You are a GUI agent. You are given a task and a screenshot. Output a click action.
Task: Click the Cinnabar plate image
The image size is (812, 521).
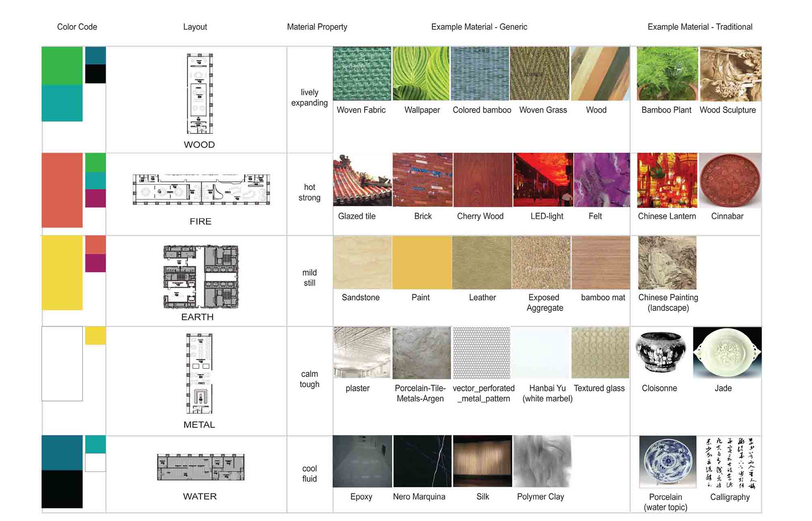730,180
